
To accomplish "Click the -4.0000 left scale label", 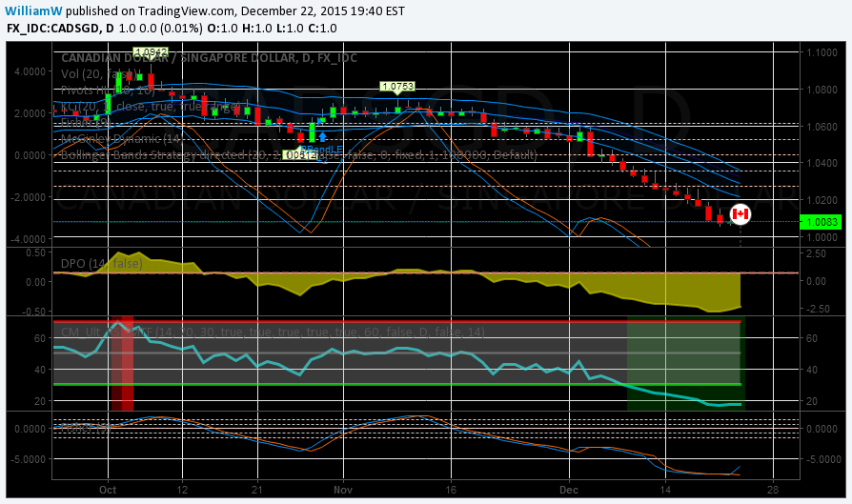I will click(x=28, y=239).
